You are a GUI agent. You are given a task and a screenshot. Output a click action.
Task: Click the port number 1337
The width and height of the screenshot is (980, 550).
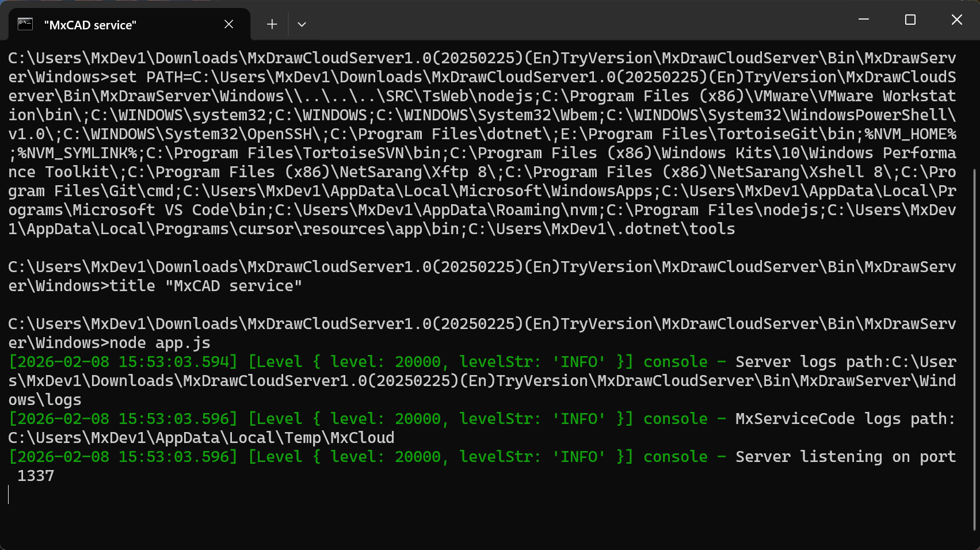36,476
